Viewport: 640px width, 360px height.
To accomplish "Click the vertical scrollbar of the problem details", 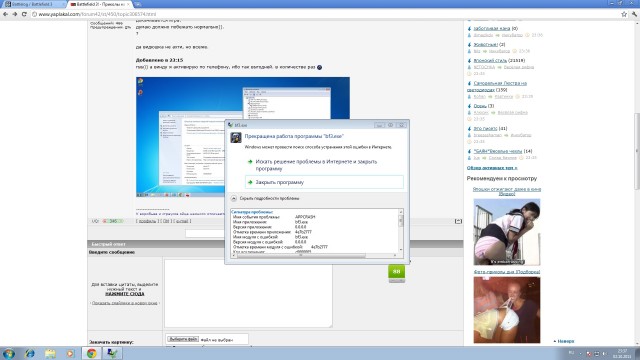I will click(x=400, y=231).
